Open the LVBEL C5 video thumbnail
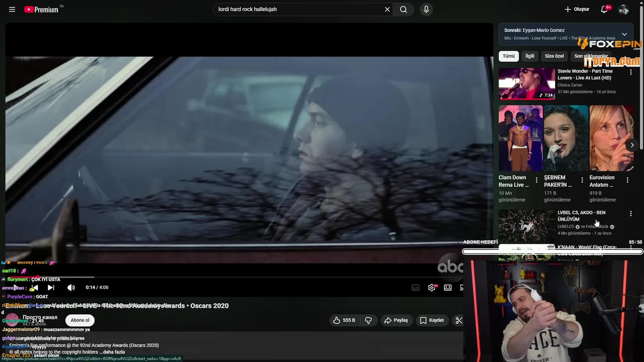This screenshot has height=362, width=644. (527, 225)
